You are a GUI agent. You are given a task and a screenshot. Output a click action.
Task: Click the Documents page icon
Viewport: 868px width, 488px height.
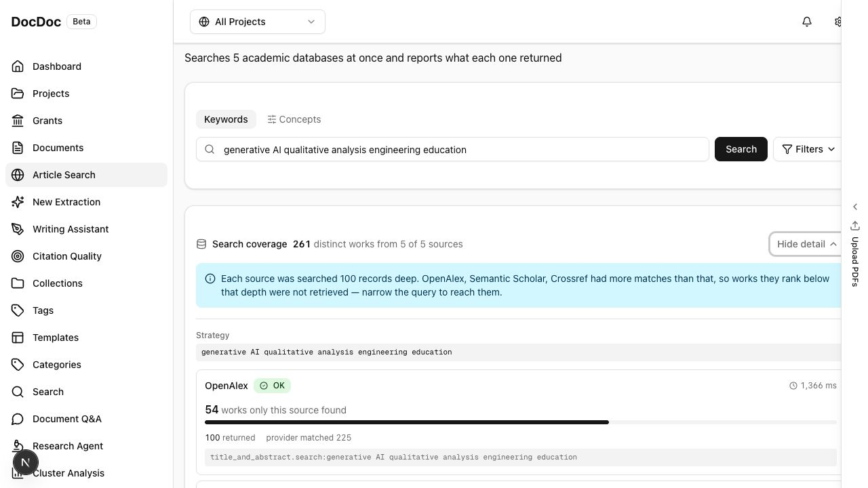tap(18, 148)
